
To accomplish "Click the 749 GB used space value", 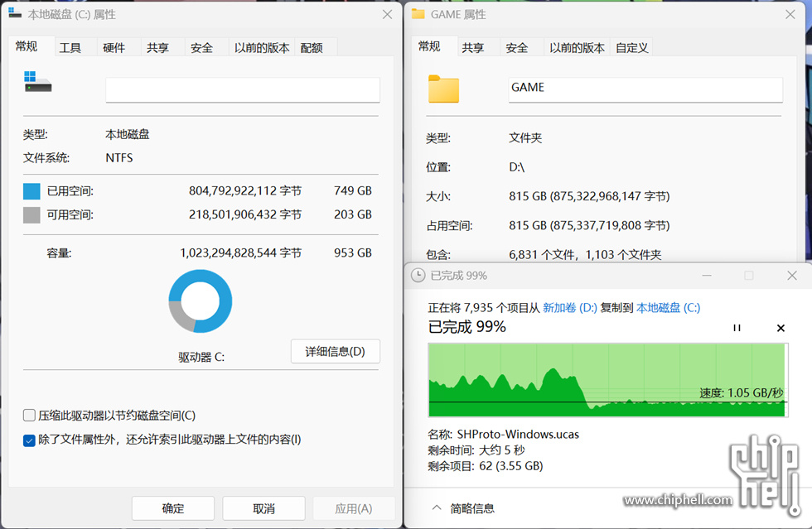I will 353,191.
